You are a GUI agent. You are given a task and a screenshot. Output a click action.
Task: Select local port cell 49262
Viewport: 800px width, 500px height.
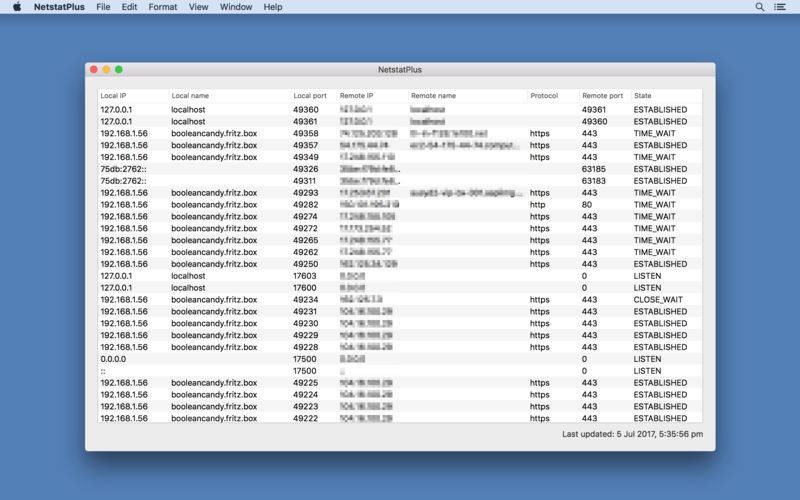coord(305,252)
